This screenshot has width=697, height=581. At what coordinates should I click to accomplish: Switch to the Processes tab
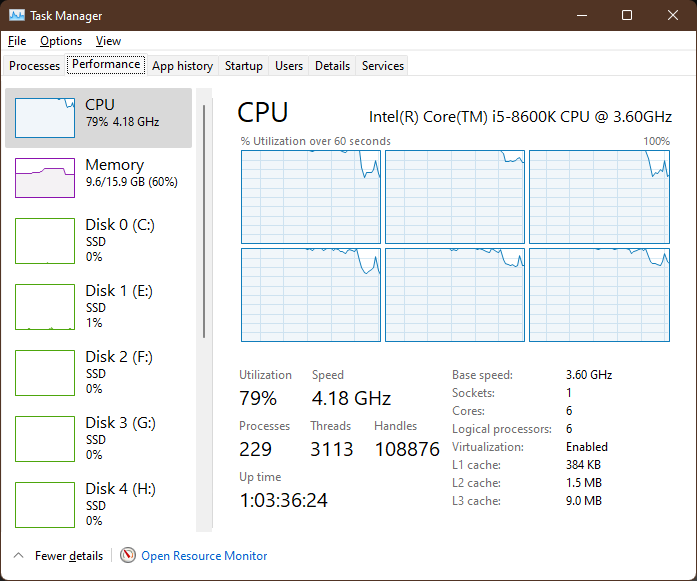[x=34, y=66]
